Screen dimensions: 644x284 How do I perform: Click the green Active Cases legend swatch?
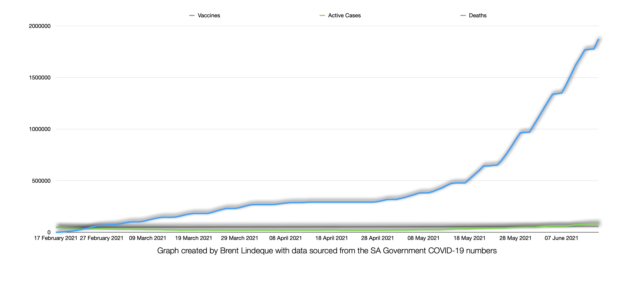pyautogui.click(x=322, y=16)
